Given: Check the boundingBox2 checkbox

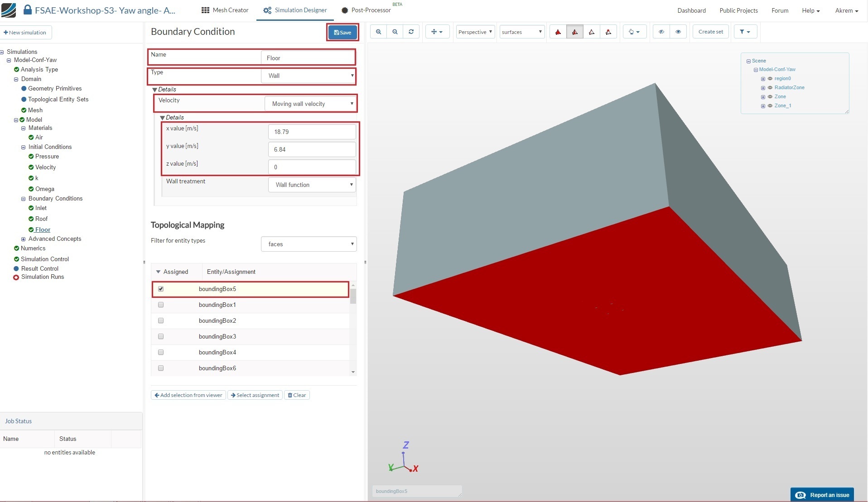Looking at the screenshot, I should [x=161, y=320].
